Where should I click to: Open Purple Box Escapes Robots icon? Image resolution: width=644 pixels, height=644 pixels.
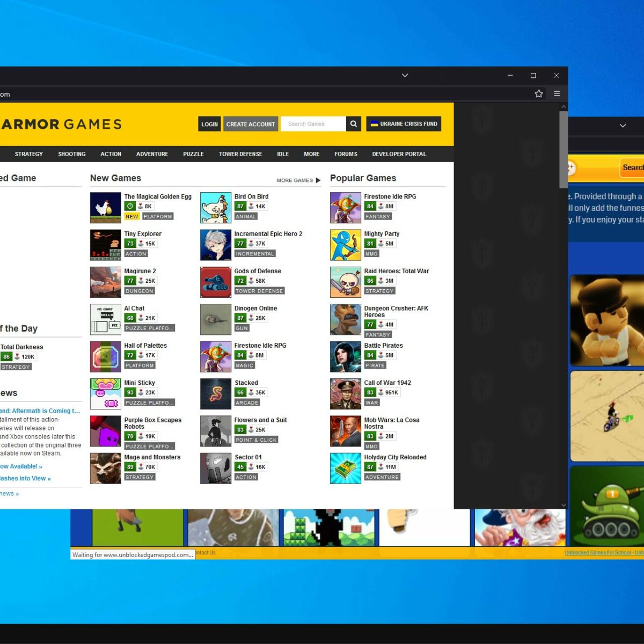(x=105, y=431)
